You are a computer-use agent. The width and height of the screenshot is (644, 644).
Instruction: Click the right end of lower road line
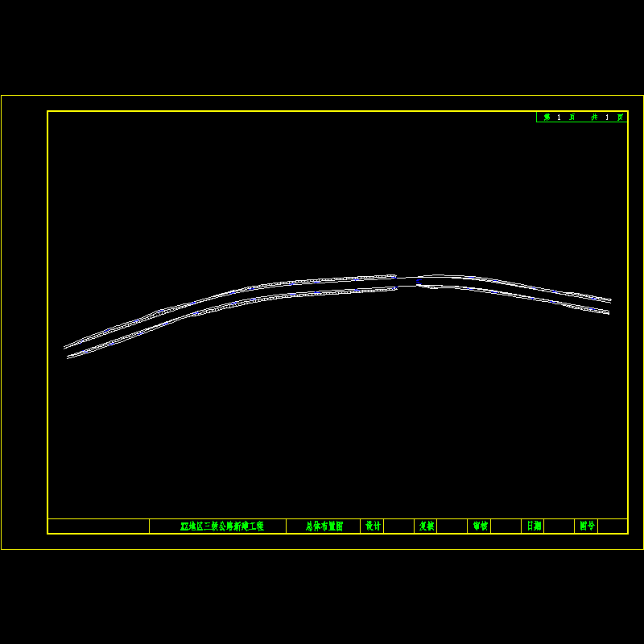click(609, 313)
